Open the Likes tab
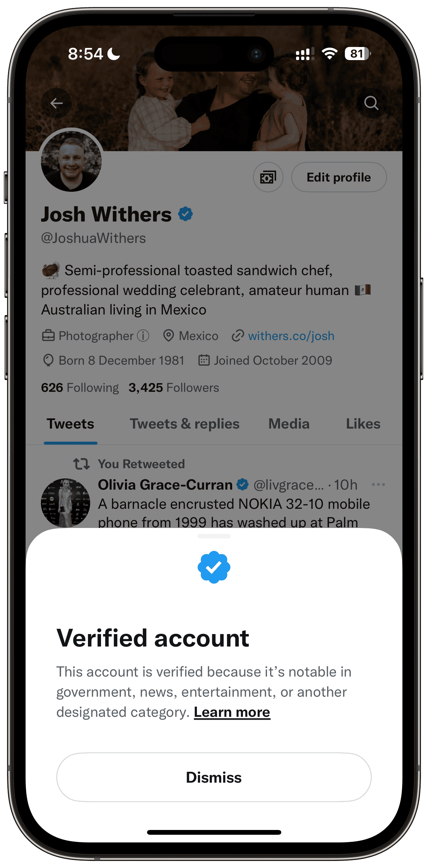 (x=363, y=424)
